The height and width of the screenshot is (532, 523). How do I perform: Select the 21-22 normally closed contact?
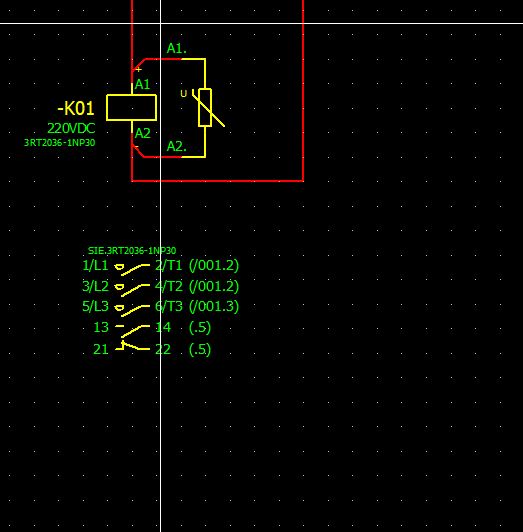click(x=132, y=346)
